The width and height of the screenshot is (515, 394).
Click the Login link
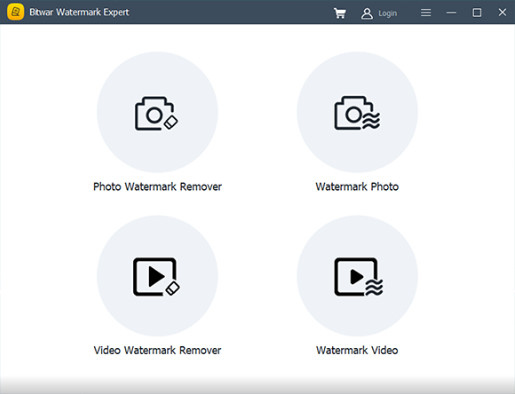point(387,13)
